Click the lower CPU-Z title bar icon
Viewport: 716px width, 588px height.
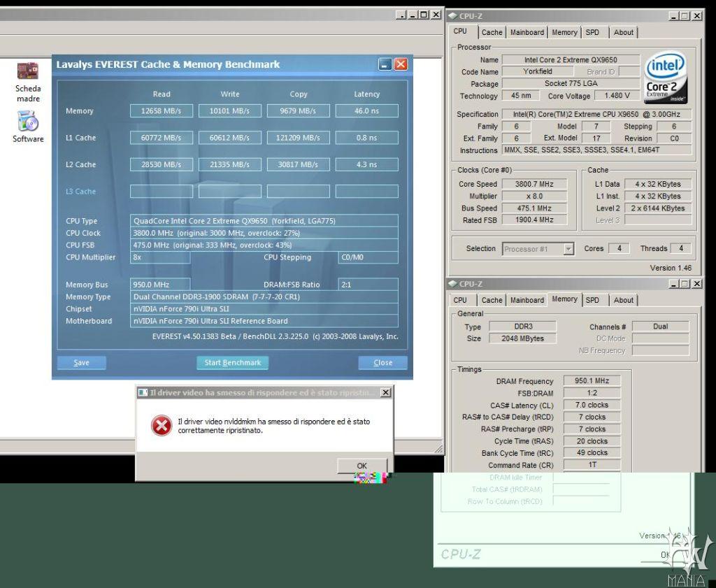click(x=452, y=283)
